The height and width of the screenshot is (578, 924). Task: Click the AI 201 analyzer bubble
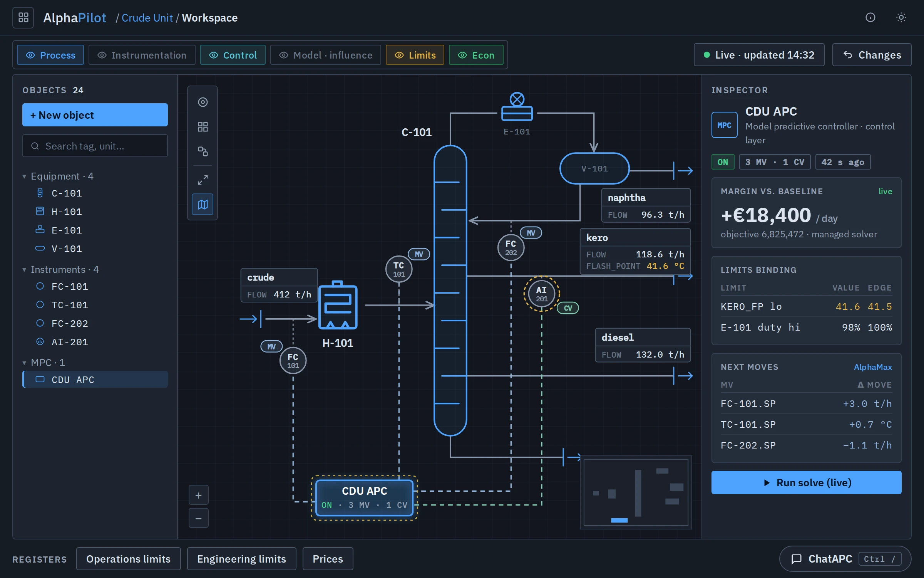coord(542,294)
